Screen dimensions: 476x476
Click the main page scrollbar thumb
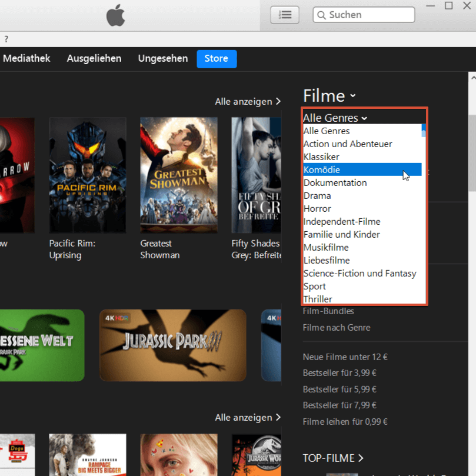tap(472, 154)
